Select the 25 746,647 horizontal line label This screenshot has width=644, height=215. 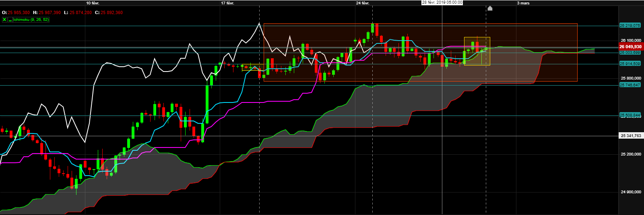click(630, 85)
